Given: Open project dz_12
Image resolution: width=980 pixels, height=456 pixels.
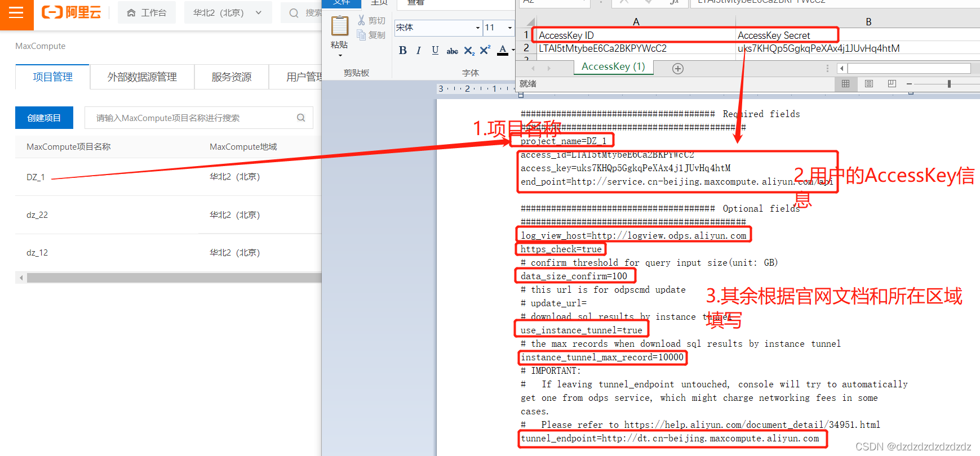Looking at the screenshot, I should [x=37, y=253].
